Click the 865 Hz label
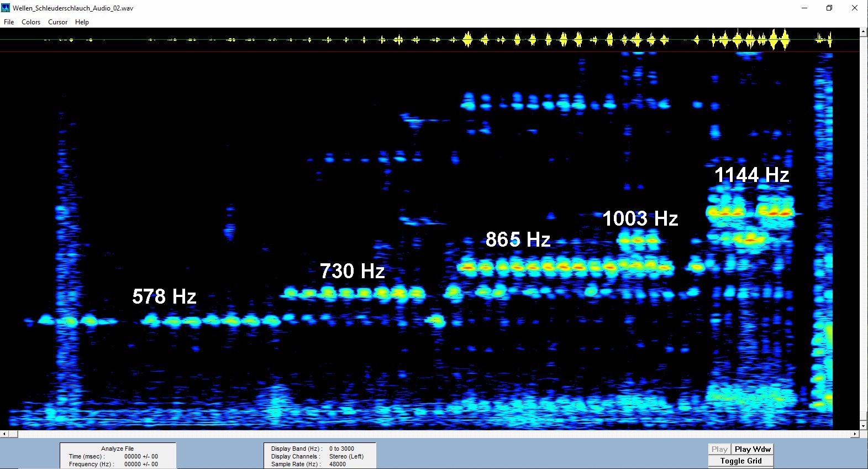This screenshot has height=469, width=868. (x=518, y=239)
